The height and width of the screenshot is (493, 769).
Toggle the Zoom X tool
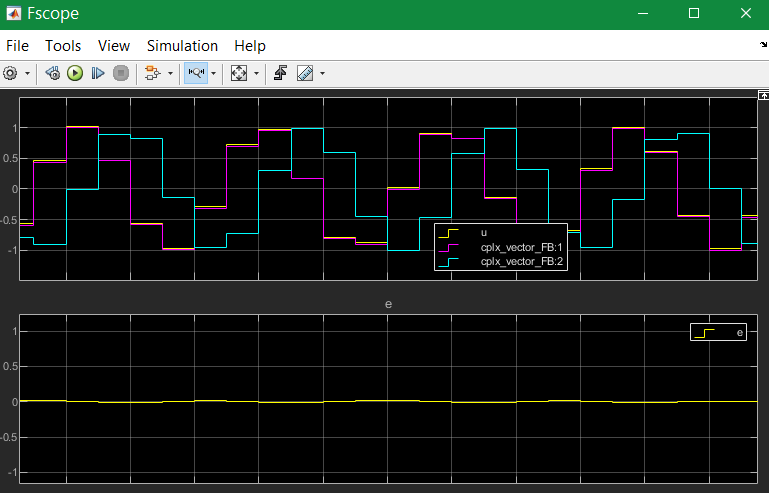point(196,73)
